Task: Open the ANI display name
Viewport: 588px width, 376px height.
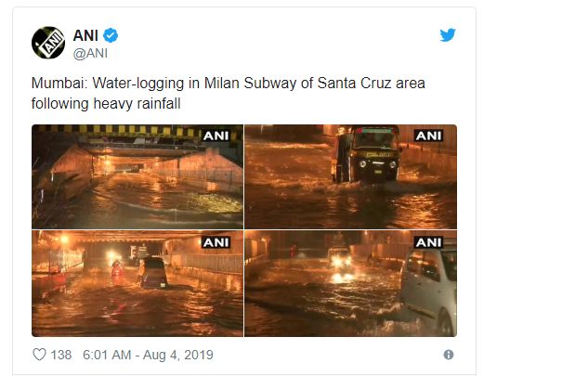Action: click(85, 35)
